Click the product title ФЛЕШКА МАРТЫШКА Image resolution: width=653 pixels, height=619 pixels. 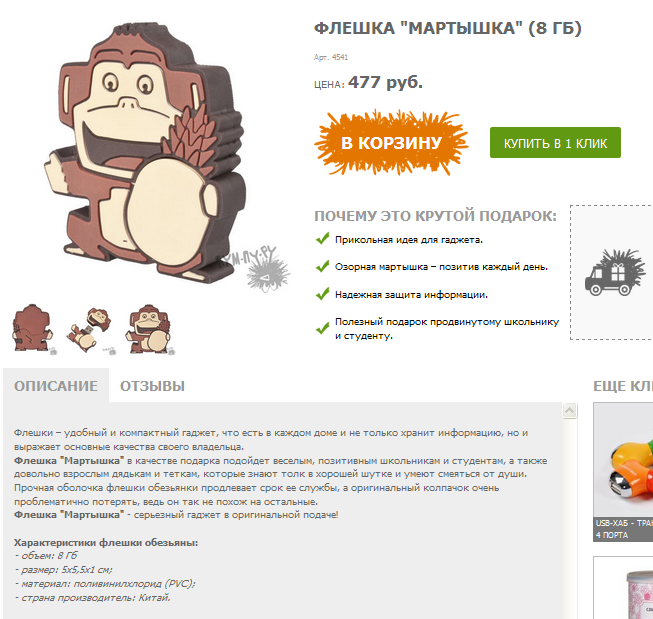[448, 28]
